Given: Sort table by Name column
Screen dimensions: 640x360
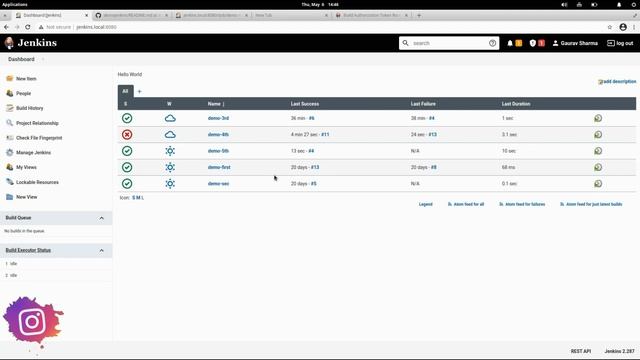Looking at the screenshot, I should (x=216, y=104).
